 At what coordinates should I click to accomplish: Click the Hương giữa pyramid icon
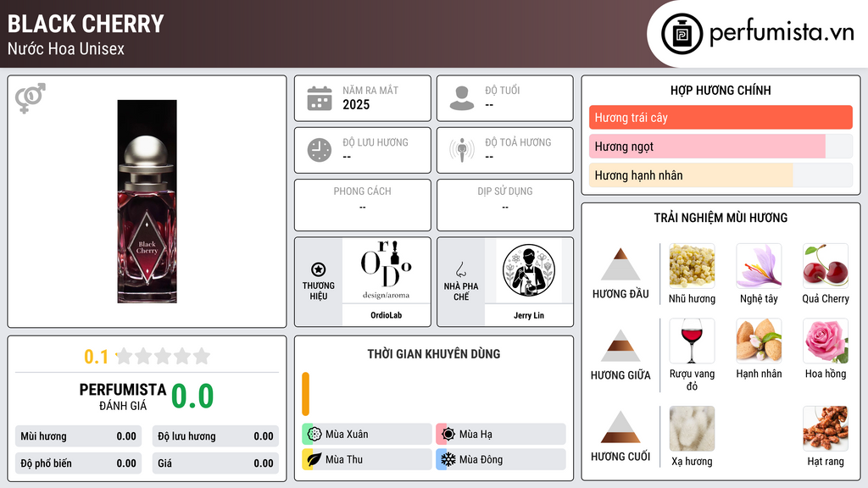pyautogui.click(x=620, y=346)
